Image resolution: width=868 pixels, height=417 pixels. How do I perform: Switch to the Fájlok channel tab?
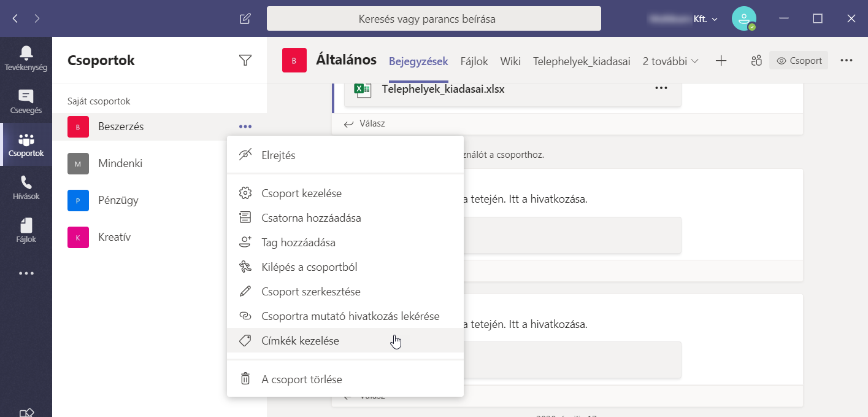[474, 61]
